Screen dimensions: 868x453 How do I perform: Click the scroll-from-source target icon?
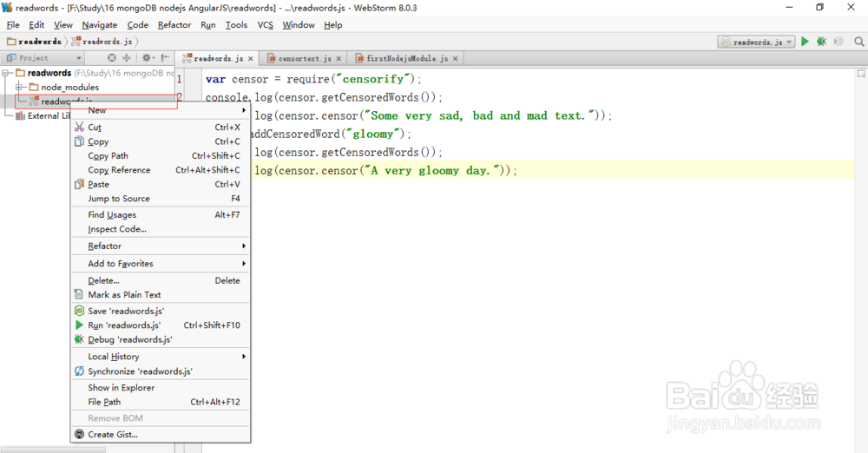112,57
